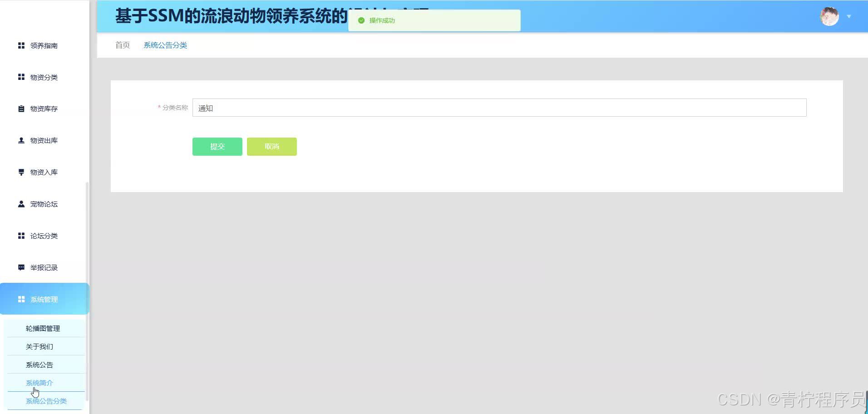Select 系统公告分类 submenu item
This screenshot has width=868, height=414.
click(x=46, y=401)
